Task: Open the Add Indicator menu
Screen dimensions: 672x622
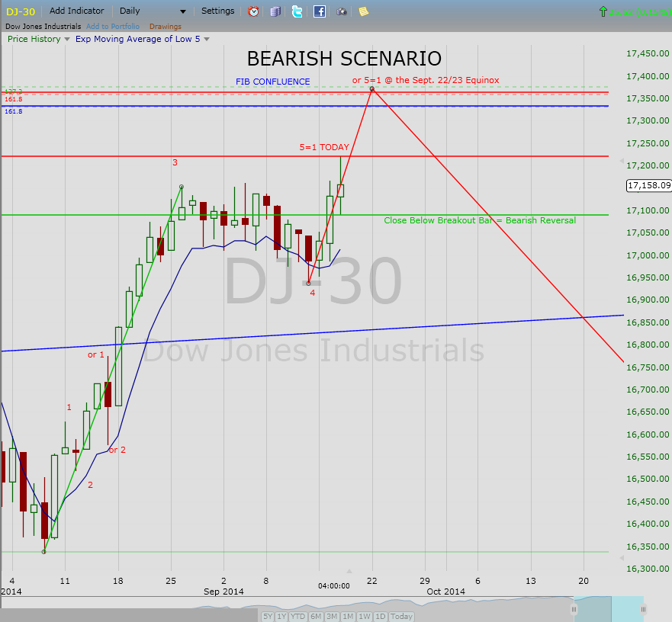Action: (x=77, y=11)
